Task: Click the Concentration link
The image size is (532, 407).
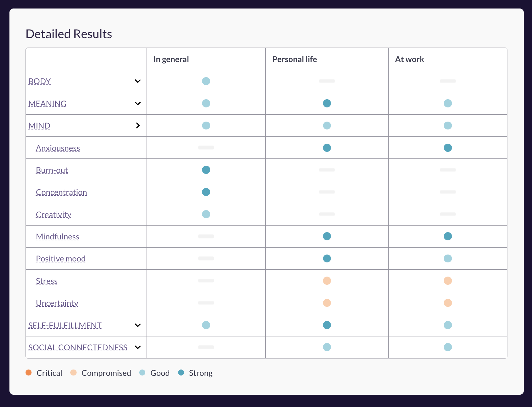Action: tap(61, 192)
